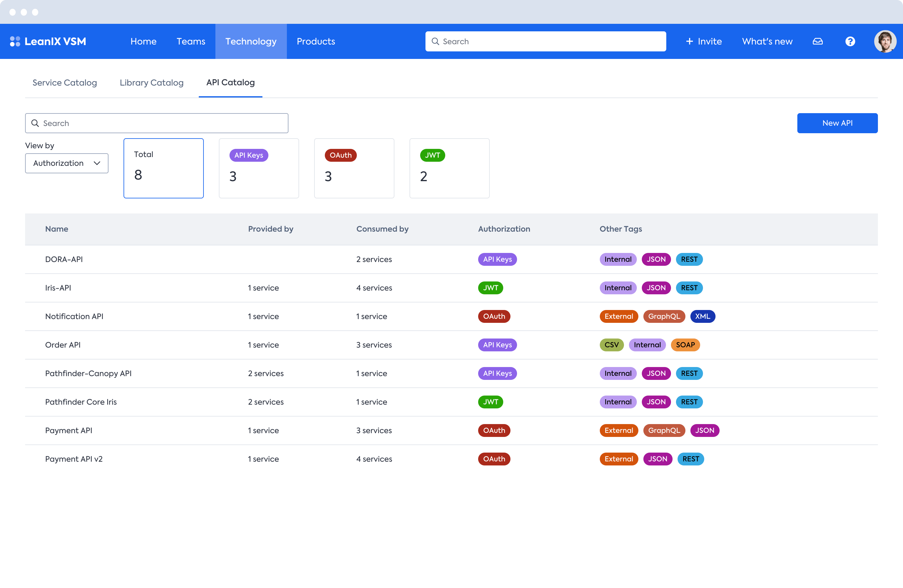Click the Invite button with plus icon
Screen dimensions: 903x588
(x=704, y=41)
